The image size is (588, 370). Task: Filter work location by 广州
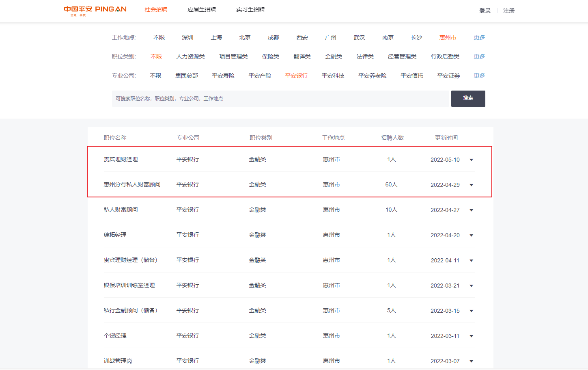click(x=331, y=37)
